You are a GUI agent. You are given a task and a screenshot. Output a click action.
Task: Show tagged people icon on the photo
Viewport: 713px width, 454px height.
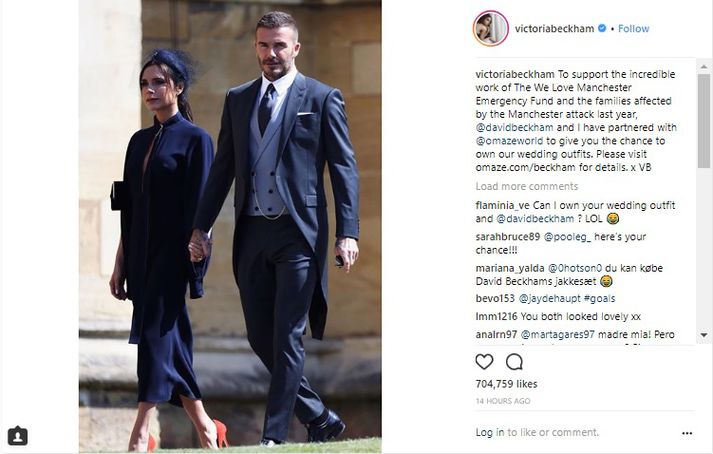coord(18,436)
